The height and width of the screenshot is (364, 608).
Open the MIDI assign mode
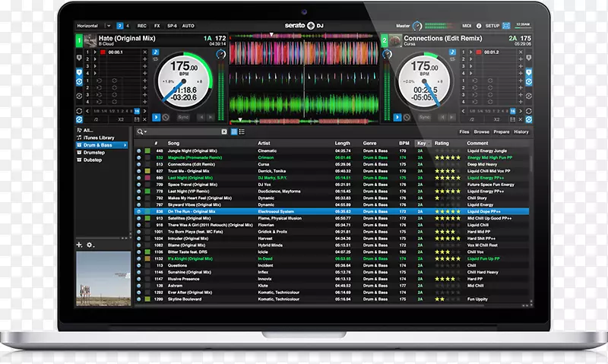467,26
